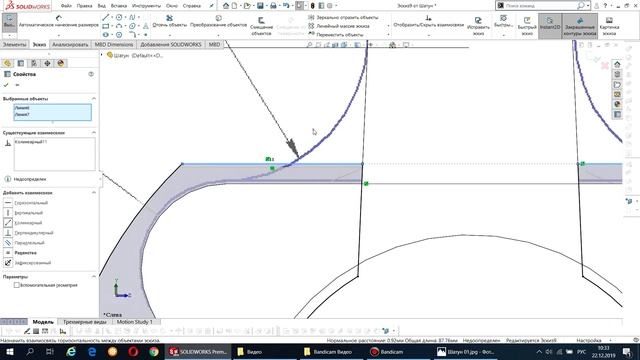Add Collinear relation (Коллинеарный)

coord(23,223)
